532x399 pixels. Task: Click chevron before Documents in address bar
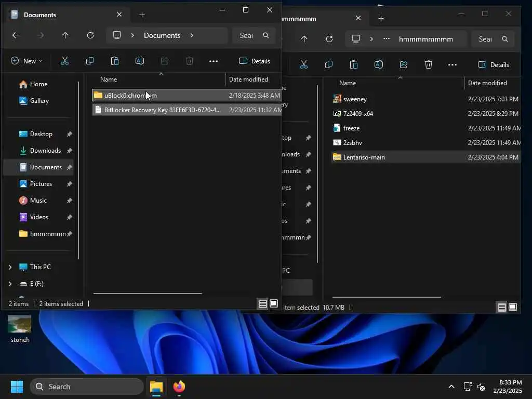(132, 35)
